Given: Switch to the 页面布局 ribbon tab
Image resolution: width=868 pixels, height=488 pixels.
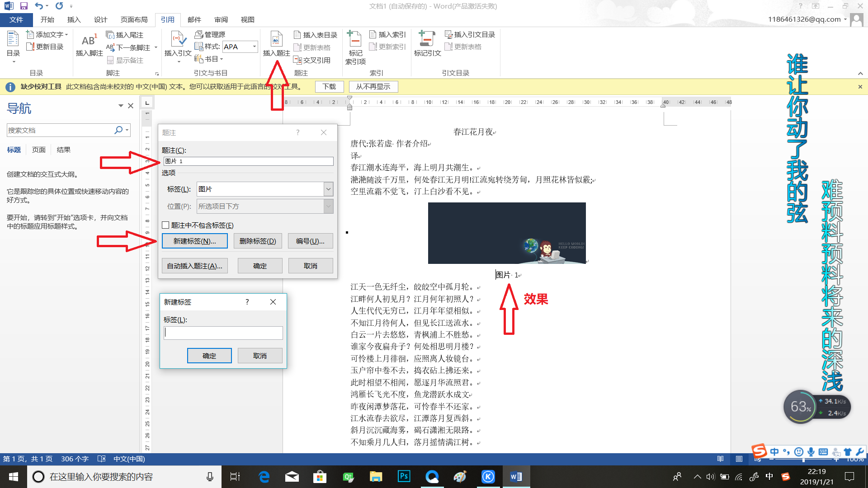Looking at the screenshot, I should coord(134,19).
